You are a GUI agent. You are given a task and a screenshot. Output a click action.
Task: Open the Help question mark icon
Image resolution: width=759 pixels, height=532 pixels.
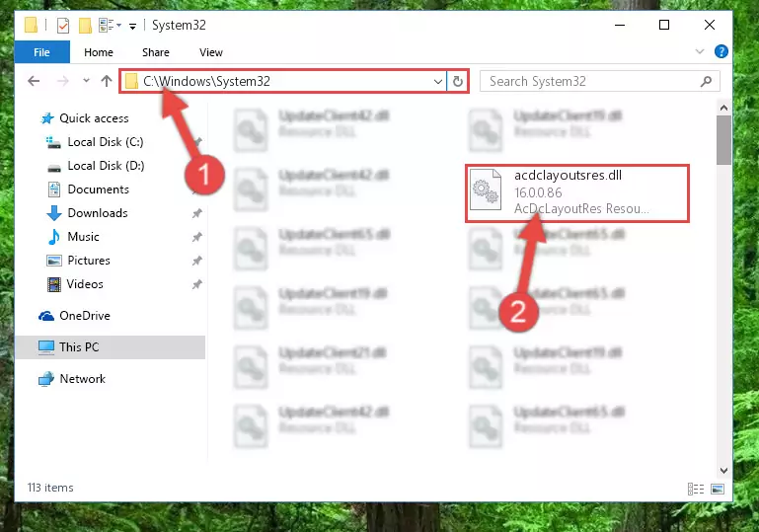tap(721, 51)
